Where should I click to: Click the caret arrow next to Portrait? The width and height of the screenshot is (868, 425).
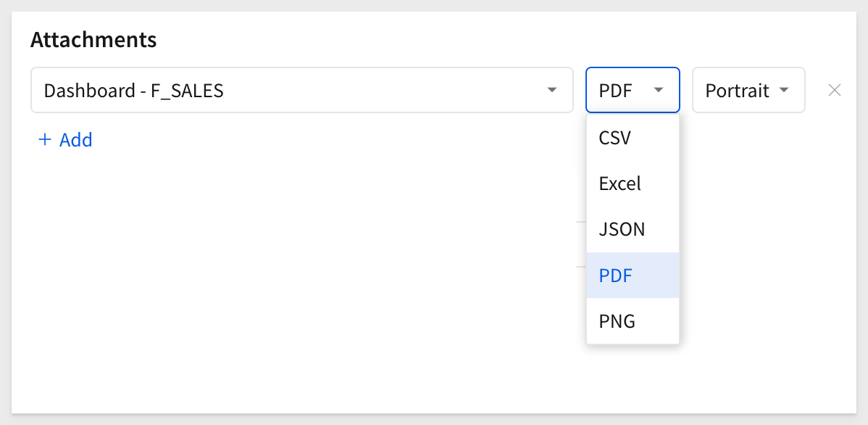click(783, 90)
